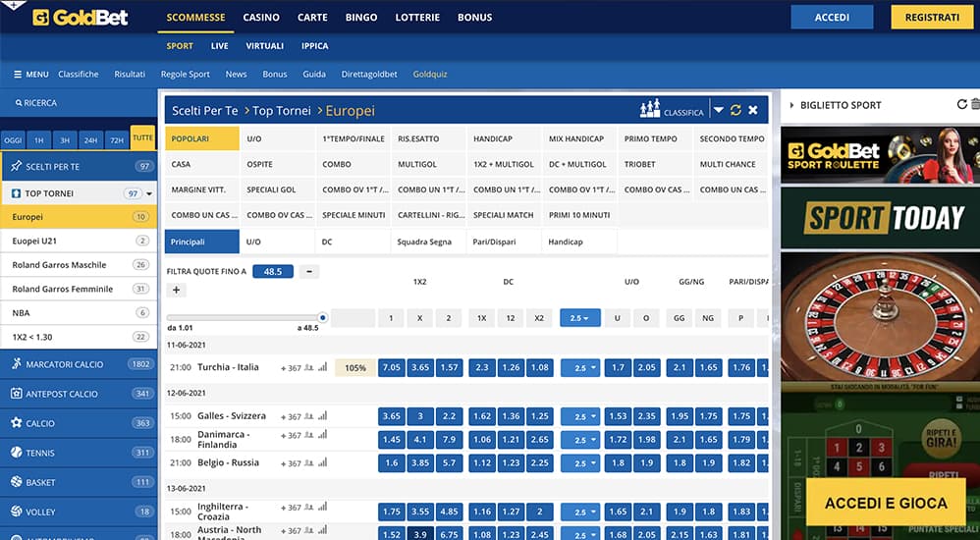Open the dropdown arrow next to Classifica
Image resolution: width=980 pixels, height=540 pixels.
[x=719, y=110]
